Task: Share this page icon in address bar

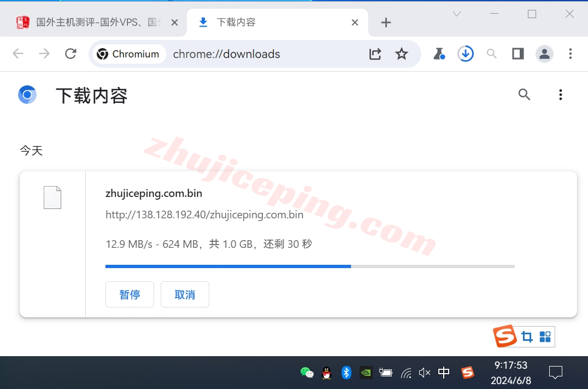Action: point(375,54)
